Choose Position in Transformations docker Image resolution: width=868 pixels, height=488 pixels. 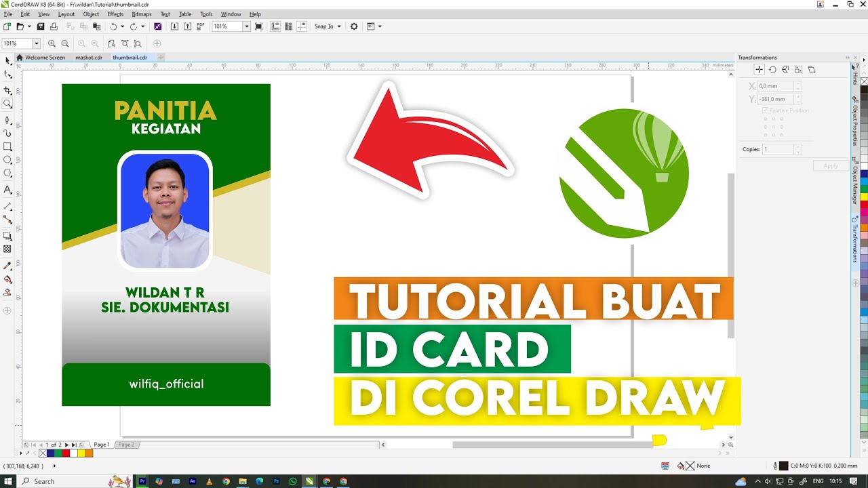(759, 70)
